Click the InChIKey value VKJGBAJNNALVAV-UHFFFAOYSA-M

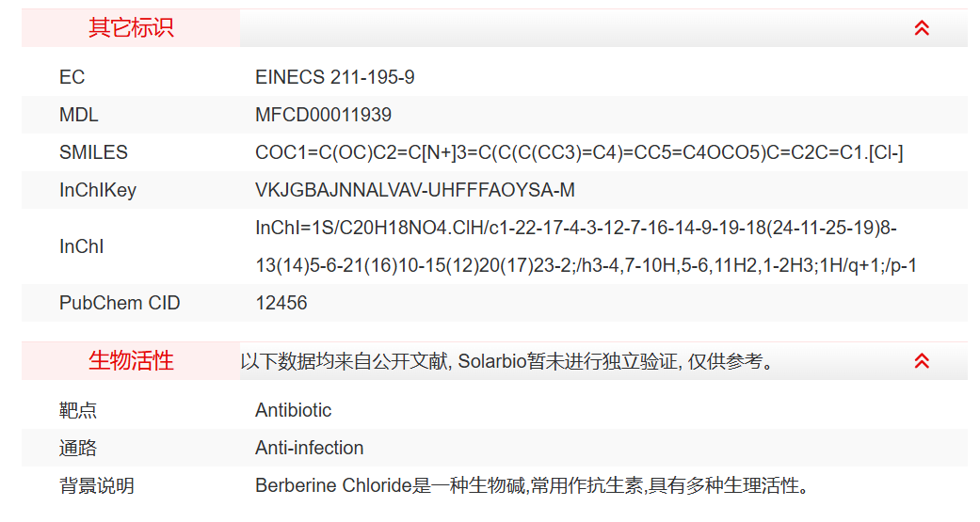tap(414, 190)
